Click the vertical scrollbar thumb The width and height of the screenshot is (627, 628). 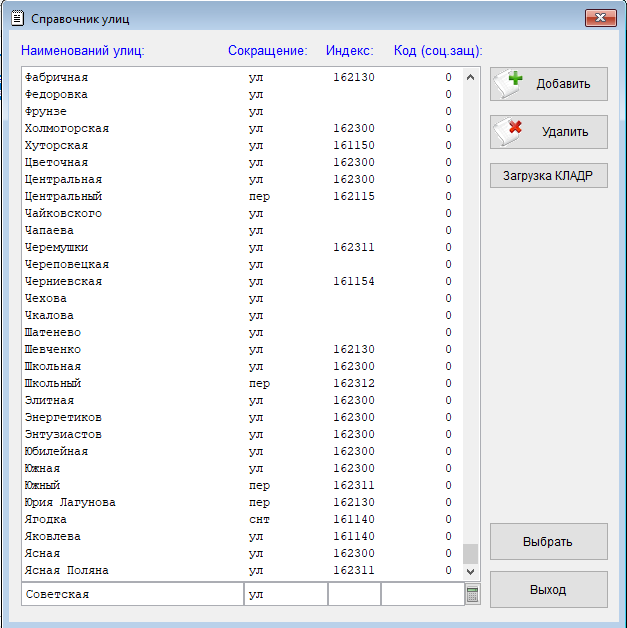click(x=471, y=553)
